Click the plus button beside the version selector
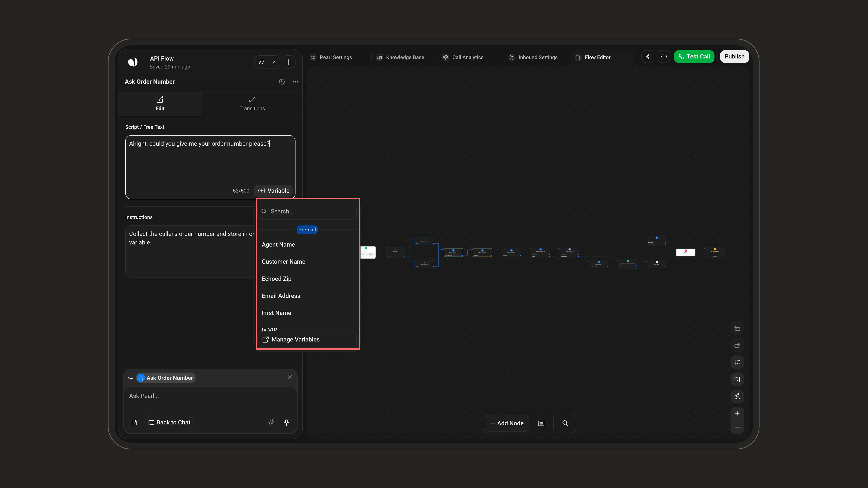This screenshot has width=868, height=488. (x=288, y=62)
